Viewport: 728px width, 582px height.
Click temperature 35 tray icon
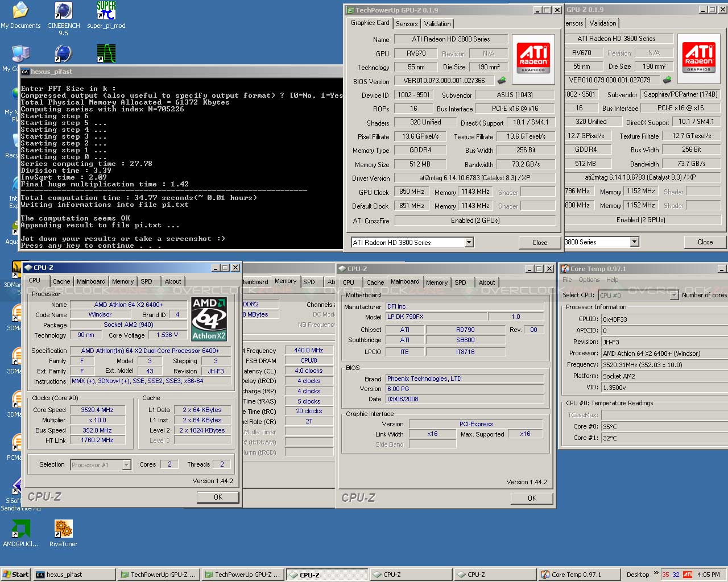coord(665,575)
